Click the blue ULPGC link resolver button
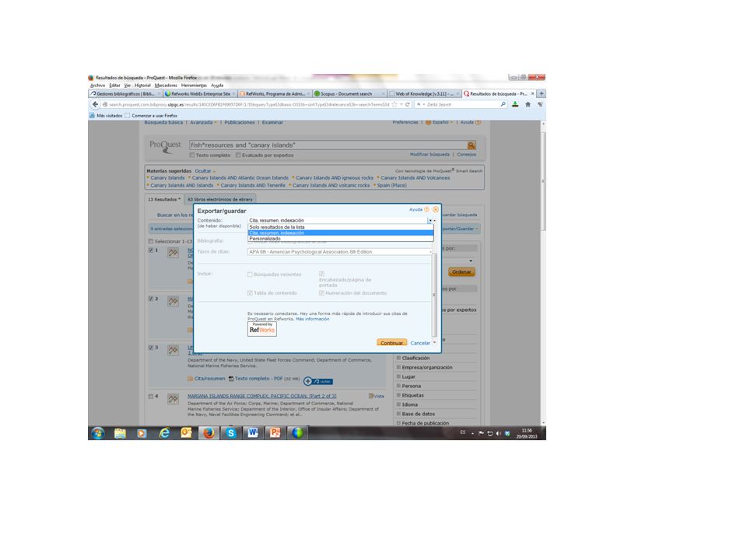Image resolution: width=747 pixels, height=560 pixels. 318,381
